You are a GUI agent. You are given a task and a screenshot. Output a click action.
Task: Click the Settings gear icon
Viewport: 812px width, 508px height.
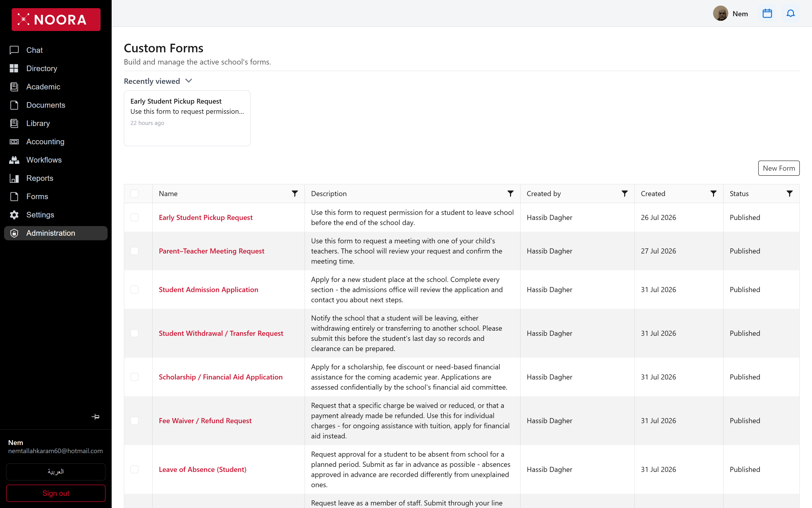point(14,215)
